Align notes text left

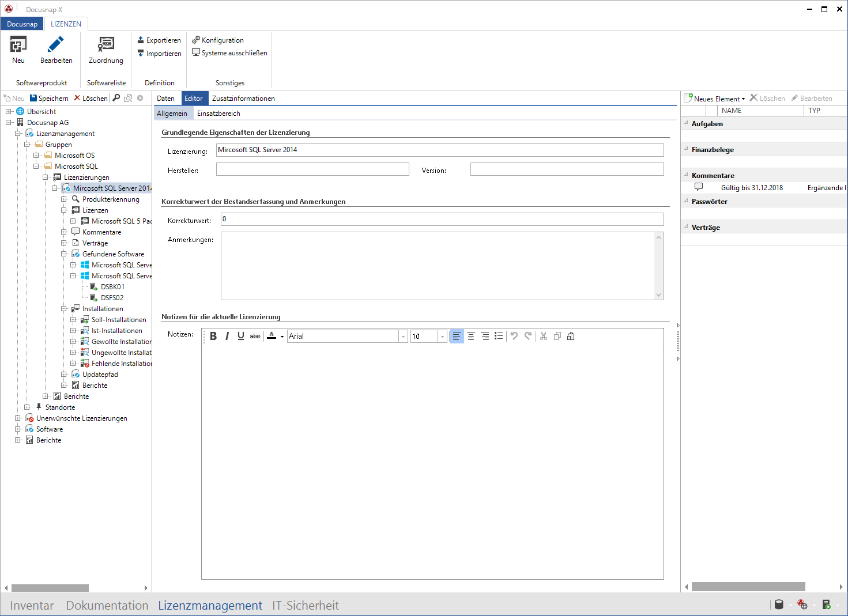(x=457, y=336)
